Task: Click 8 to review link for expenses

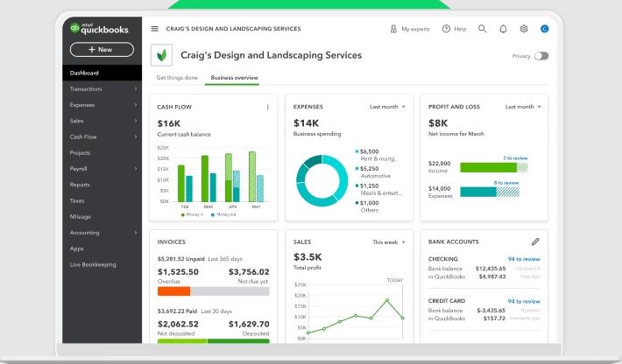Action: [506, 183]
